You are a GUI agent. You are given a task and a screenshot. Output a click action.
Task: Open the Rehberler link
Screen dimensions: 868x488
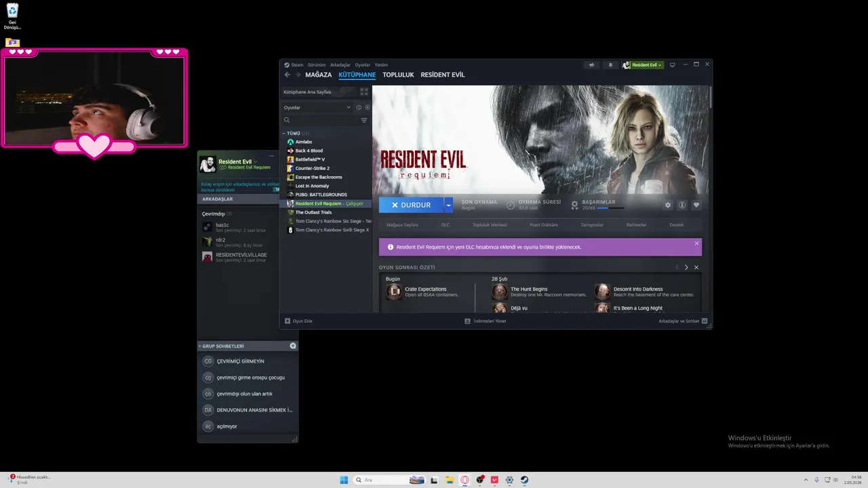[x=636, y=224]
